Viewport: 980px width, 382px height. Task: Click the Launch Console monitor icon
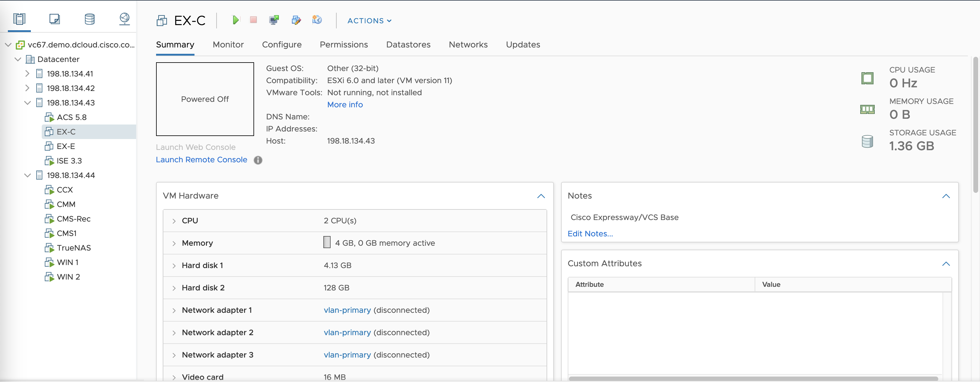[274, 20]
